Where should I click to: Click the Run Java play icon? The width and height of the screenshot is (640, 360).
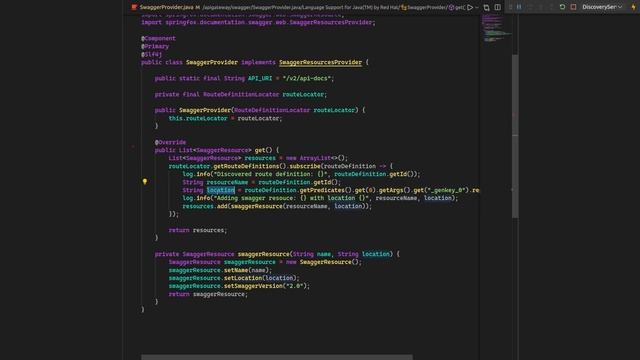(470, 7)
